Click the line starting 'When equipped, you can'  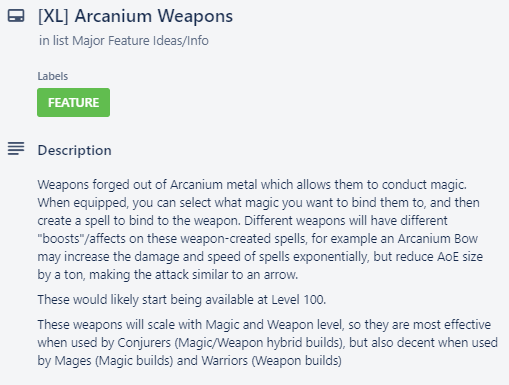pyautogui.click(x=258, y=203)
